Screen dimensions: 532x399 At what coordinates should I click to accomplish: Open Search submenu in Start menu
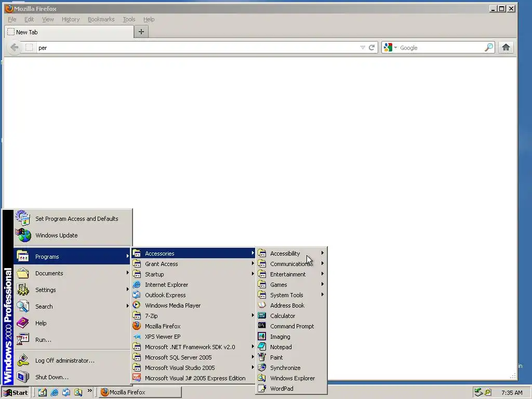(72, 307)
